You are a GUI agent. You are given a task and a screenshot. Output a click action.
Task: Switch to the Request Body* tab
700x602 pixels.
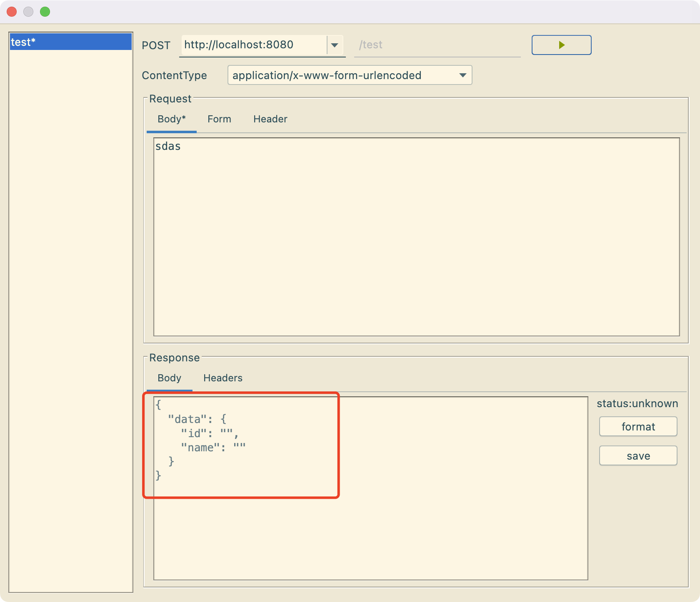(x=172, y=119)
